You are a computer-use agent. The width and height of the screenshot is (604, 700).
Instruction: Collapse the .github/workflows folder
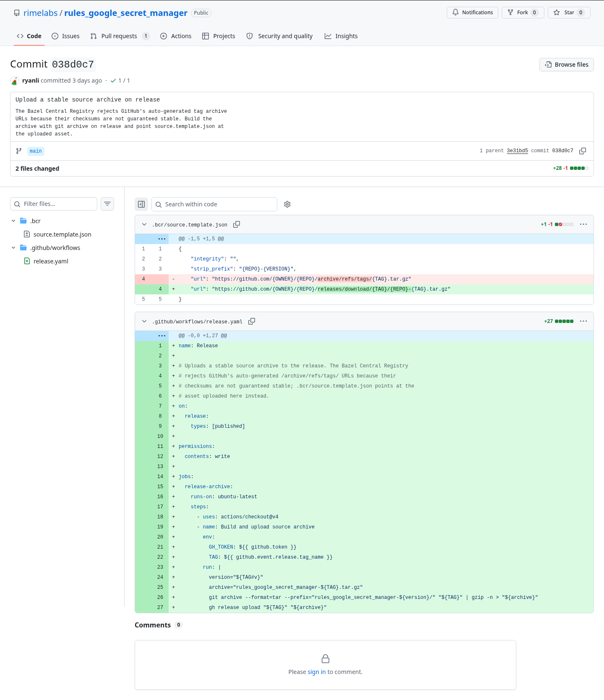[x=13, y=248]
